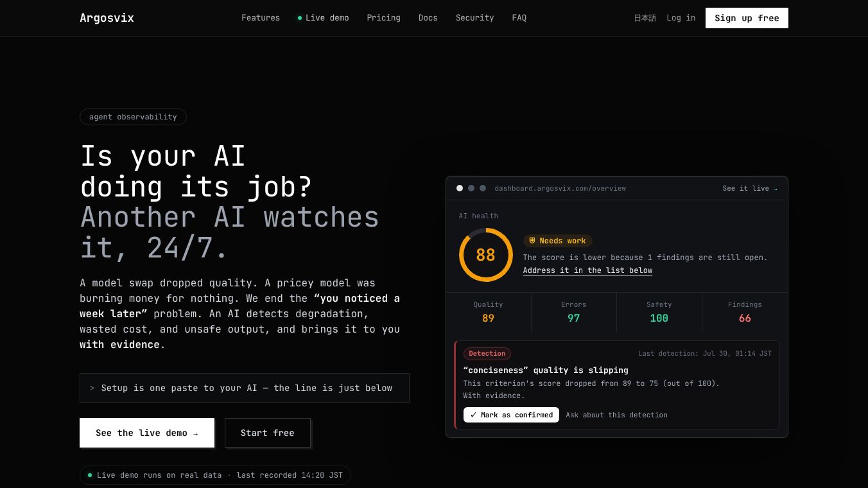
Task: Select the Security nav item
Action: tap(474, 18)
